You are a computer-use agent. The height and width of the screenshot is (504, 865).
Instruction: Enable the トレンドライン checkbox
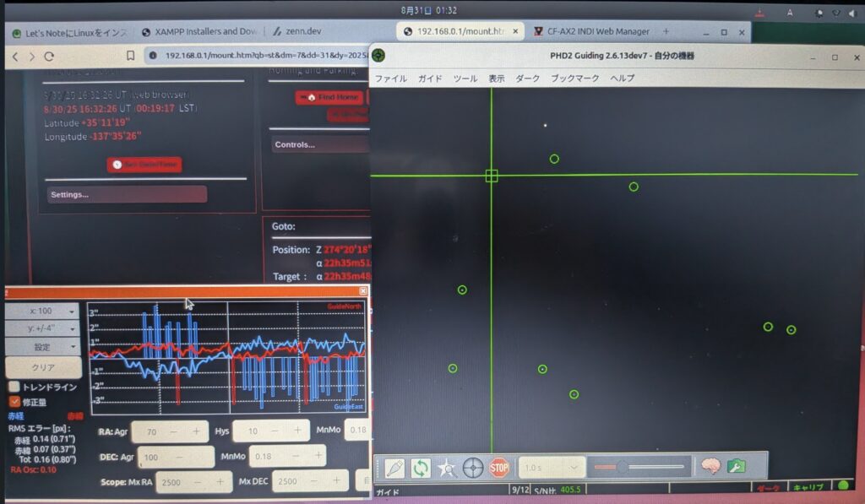coord(14,386)
